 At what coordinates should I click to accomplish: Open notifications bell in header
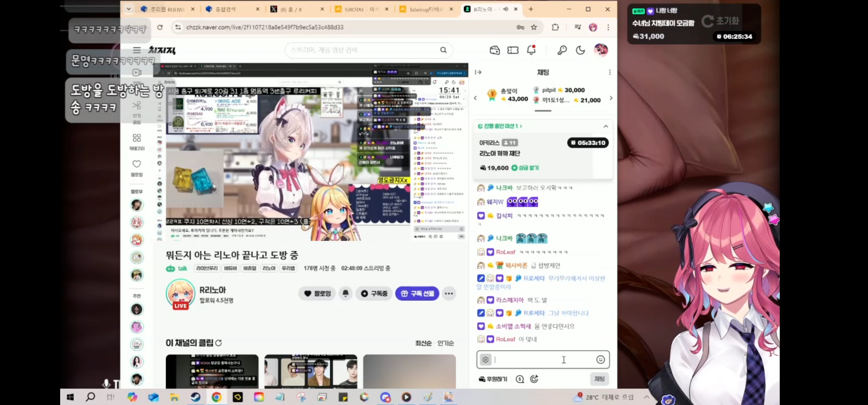click(x=531, y=50)
